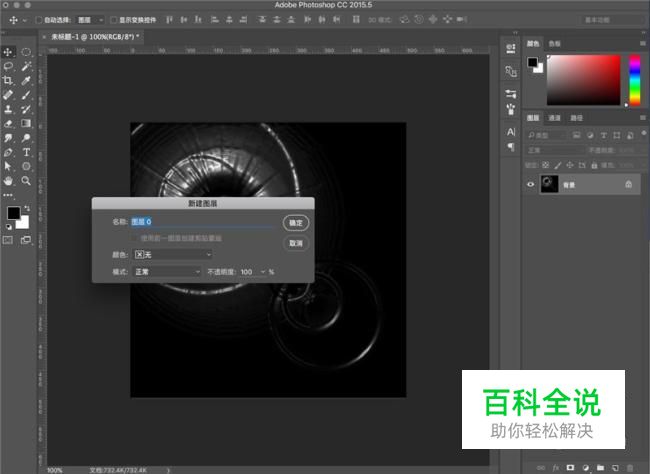Pick the Crop tool
This screenshot has height=474, width=650.
click(9, 80)
